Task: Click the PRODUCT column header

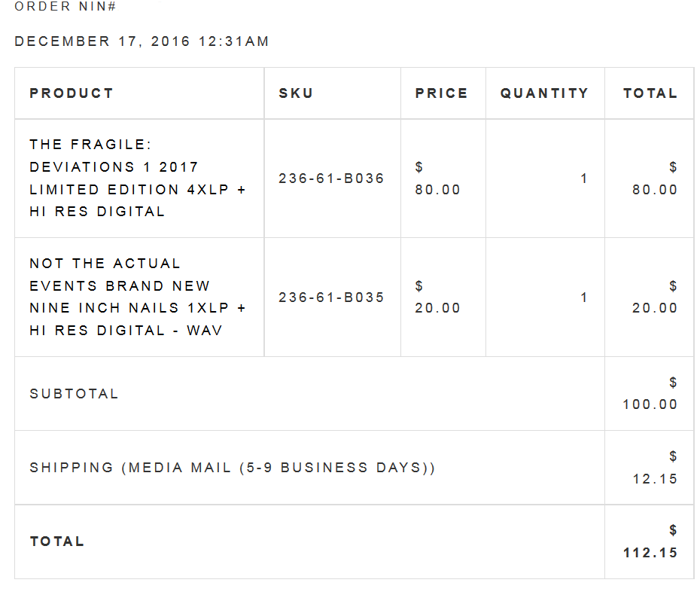Action: pos(72,93)
